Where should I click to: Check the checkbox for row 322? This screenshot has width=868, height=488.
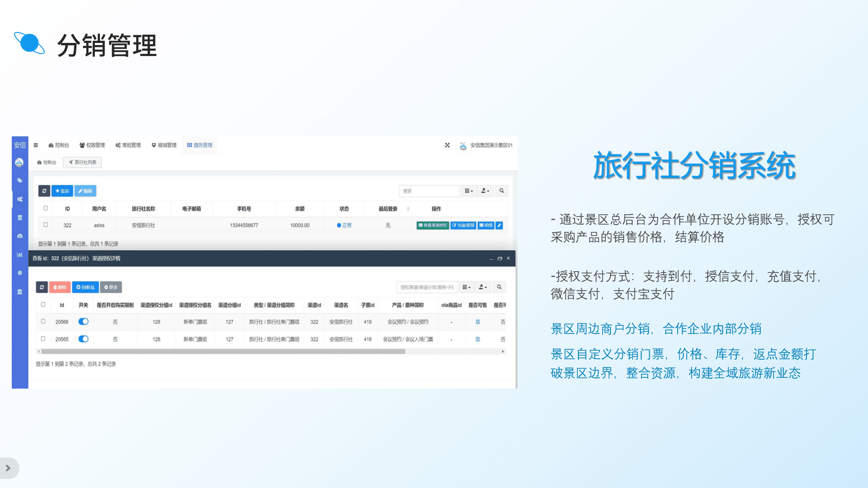point(45,225)
